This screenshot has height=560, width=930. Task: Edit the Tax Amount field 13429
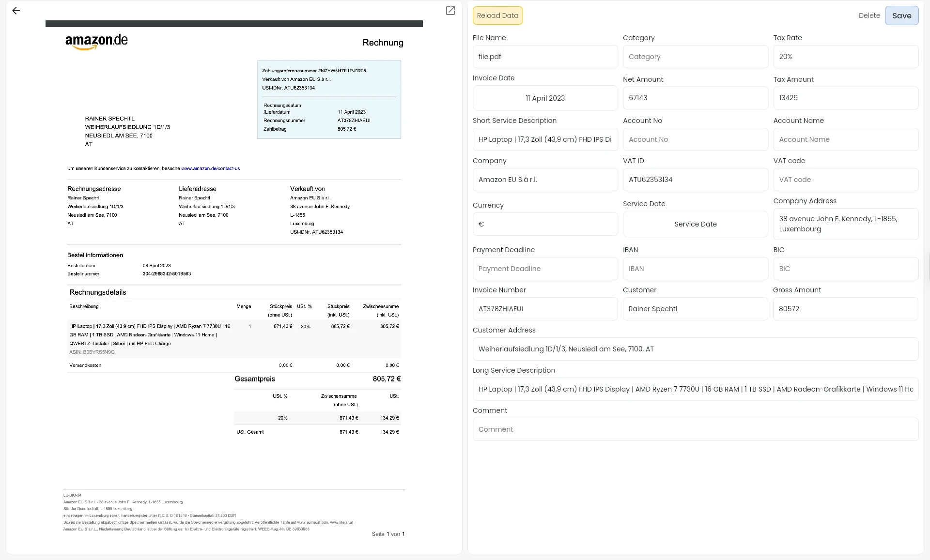[x=845, y=98]
